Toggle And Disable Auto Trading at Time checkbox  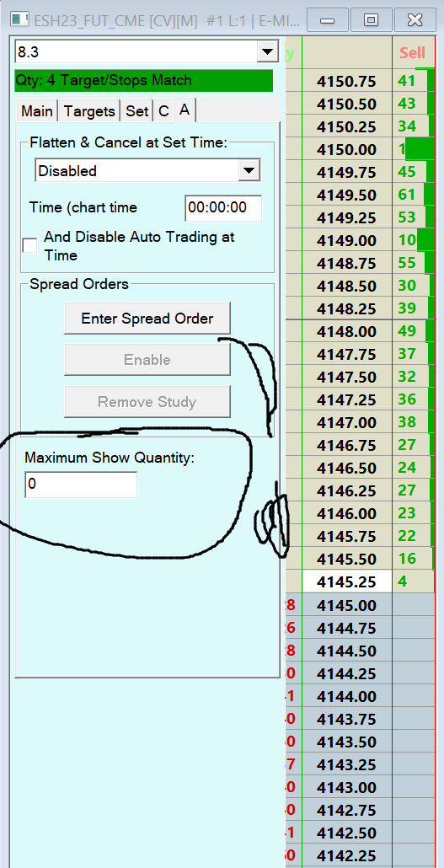[x=29, y=246]
